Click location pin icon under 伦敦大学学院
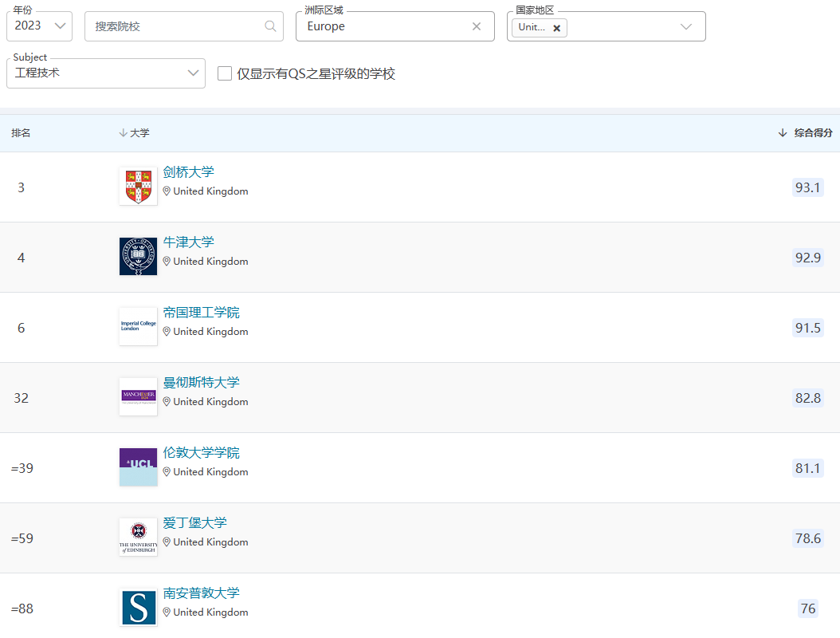 (x=167, y=472)
